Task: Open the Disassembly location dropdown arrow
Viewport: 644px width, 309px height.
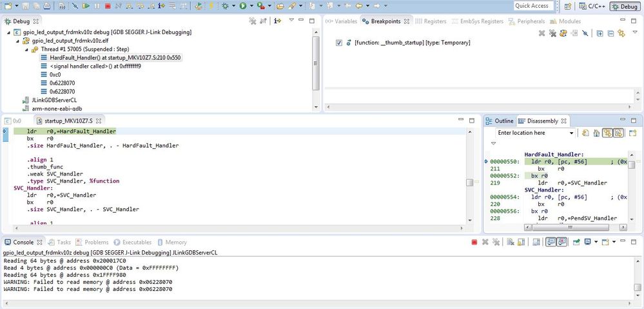Action: (571, 133)
